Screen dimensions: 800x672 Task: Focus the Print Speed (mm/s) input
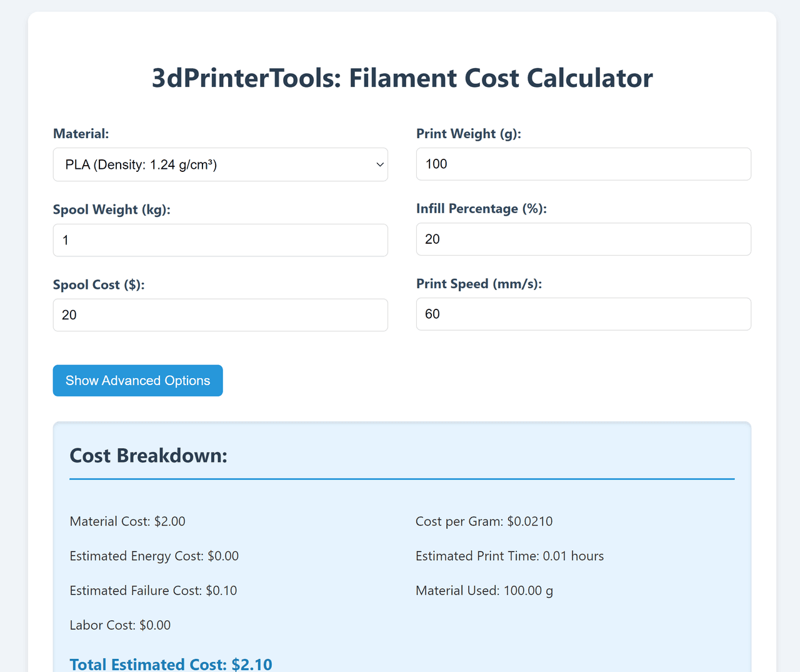(583, 314)
